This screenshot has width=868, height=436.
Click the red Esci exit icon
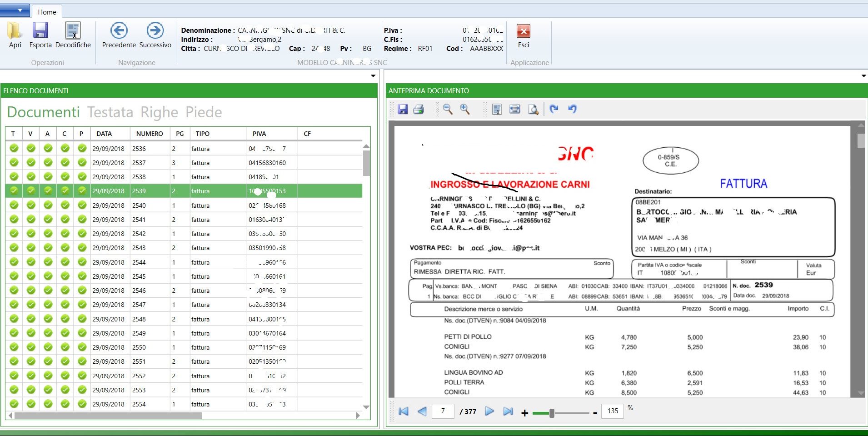(524, 32)
